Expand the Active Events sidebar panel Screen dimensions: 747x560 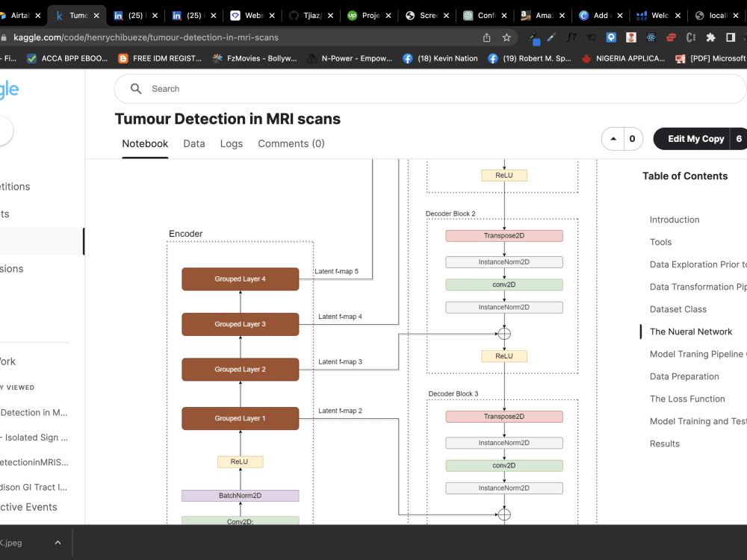click(28, 507)
